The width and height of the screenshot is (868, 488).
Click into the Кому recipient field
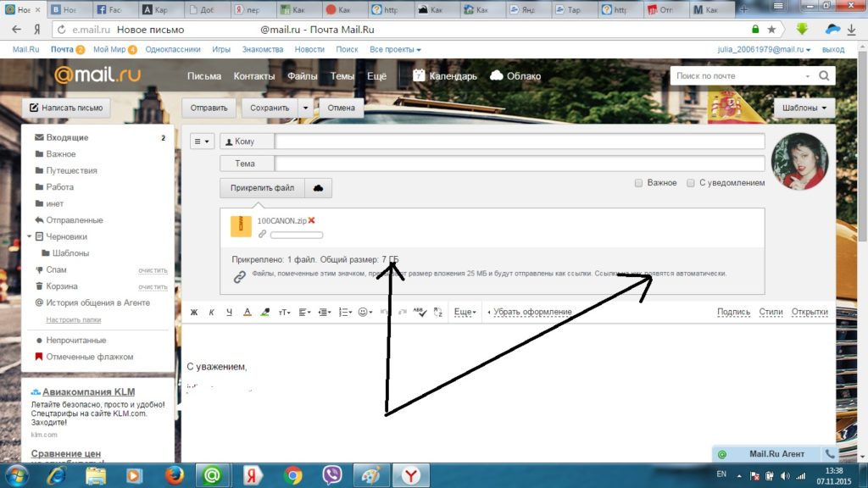pos(520,141)
